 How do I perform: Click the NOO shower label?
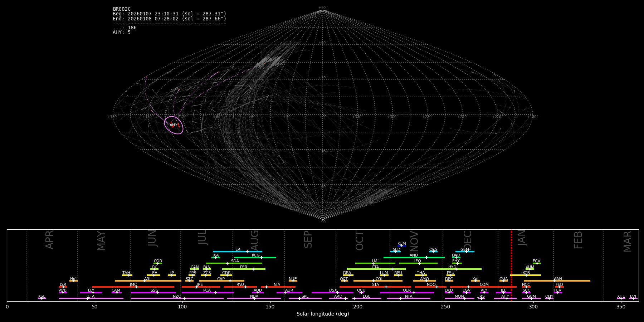point(431,285)
